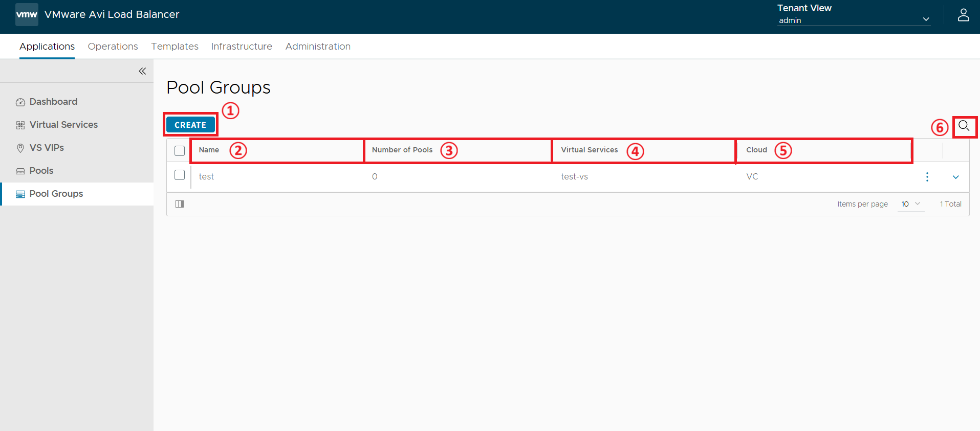Click the Pools icon in sidebar
This screenshot has width=980, height=431.
click(x=20, y=171)
